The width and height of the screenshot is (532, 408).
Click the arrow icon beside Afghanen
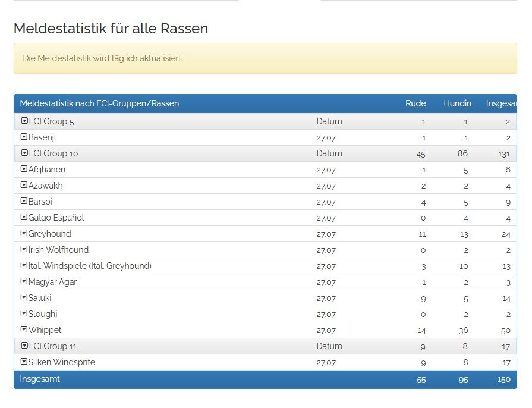point(24,169)
